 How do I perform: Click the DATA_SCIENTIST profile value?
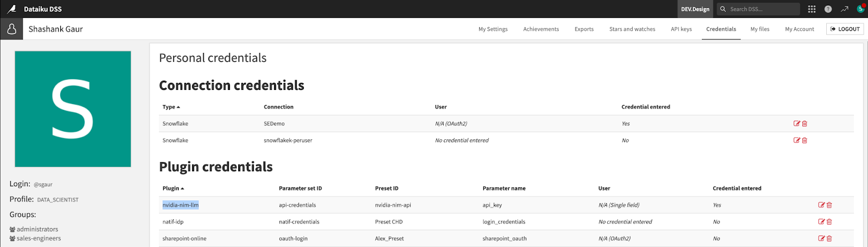coord(58,200)
